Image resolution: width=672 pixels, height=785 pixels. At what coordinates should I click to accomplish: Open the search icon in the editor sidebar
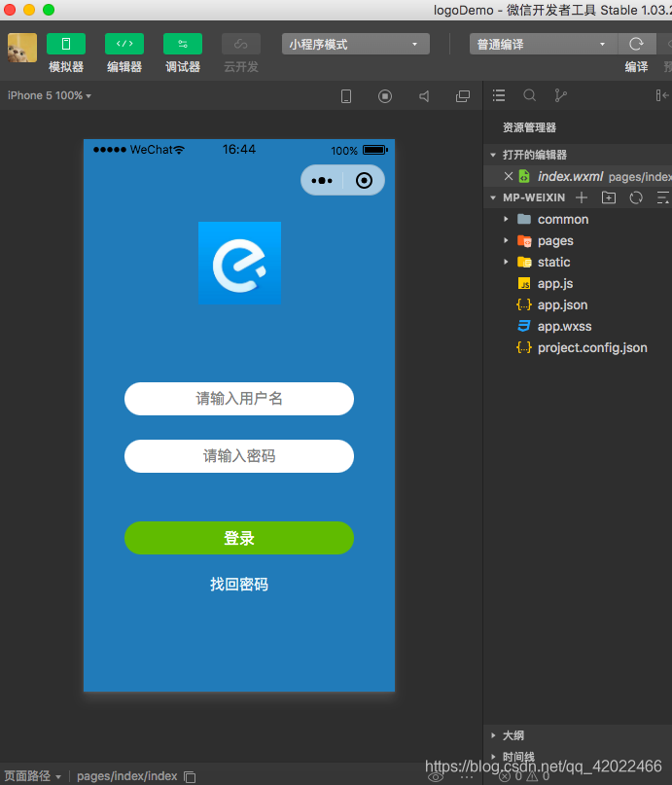point(529,95)
